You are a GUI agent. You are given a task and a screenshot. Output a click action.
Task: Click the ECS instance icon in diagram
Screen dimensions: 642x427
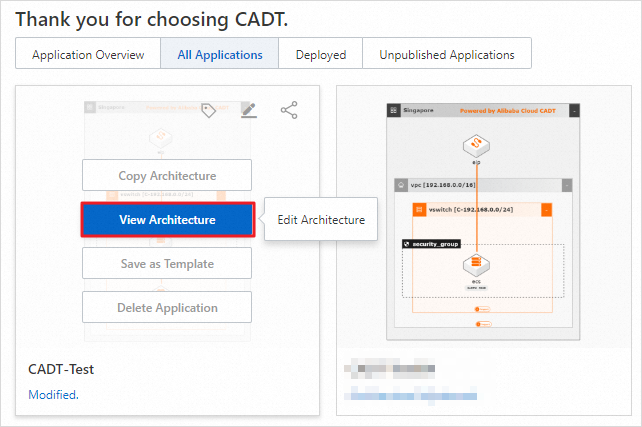click(474, 266)
